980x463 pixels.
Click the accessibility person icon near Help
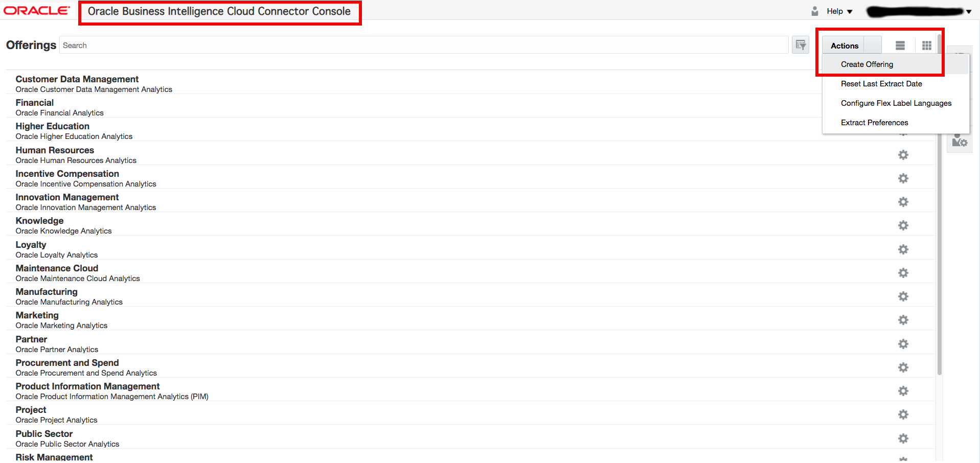(x=815, y=11)
